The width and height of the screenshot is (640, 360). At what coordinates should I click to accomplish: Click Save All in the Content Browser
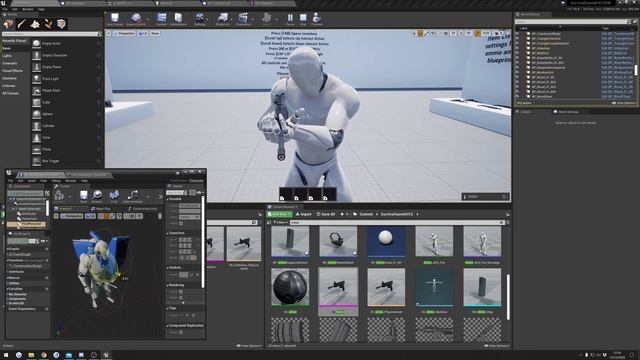coord(326,214)
